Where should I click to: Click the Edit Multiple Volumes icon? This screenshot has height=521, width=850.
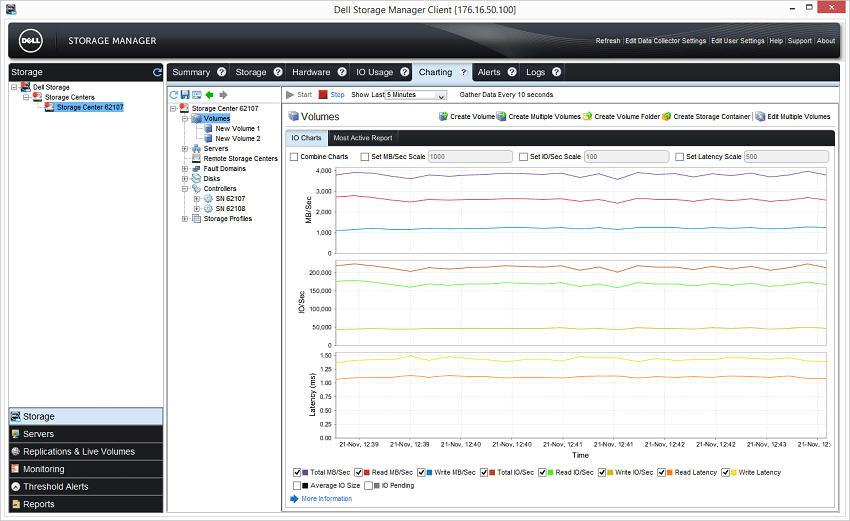761,117
